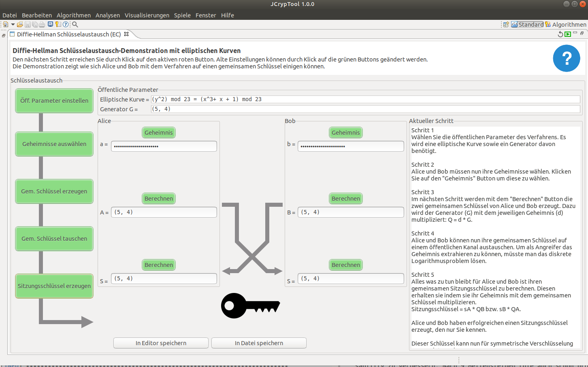
Task: Click the magnifier search toolbar icon
Action: (x=75, y=24)
